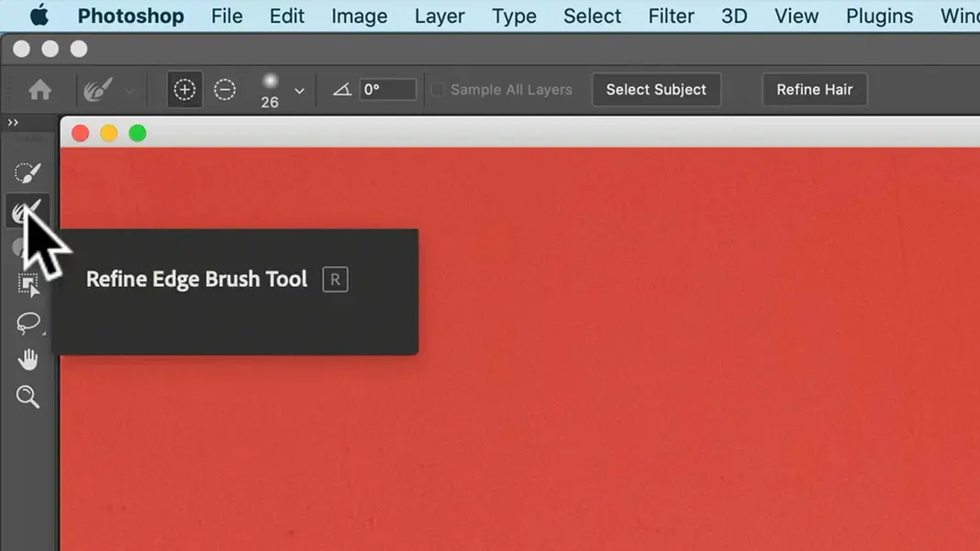Click the brush angle field showing 0°
980x551 pixels.
[387, 89]
